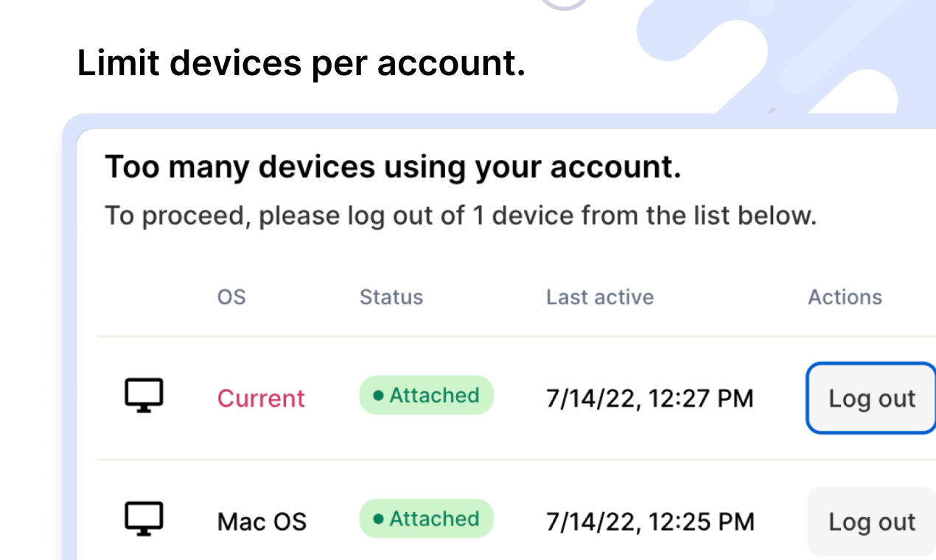Image resolution: width=936 pixels, height=560 pixels.
Task: Click the partial circle icon at the top edge
Action: tap(565, 4)
